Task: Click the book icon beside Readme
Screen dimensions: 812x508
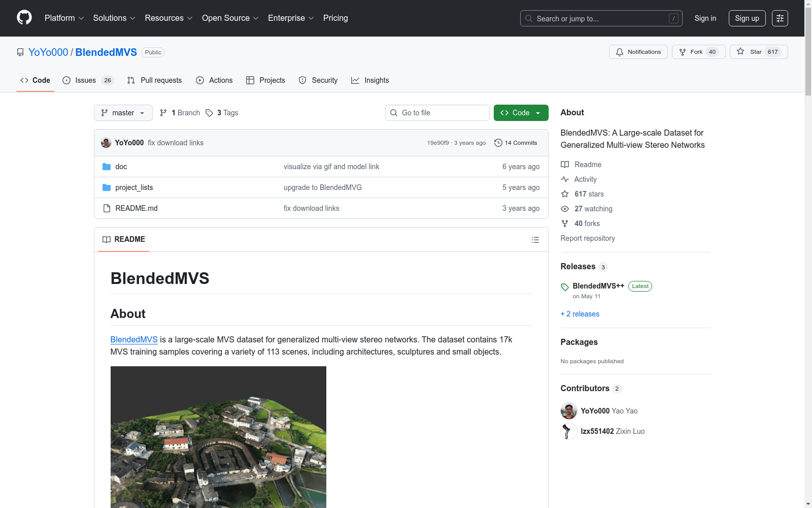Action: tap(565, 165)
